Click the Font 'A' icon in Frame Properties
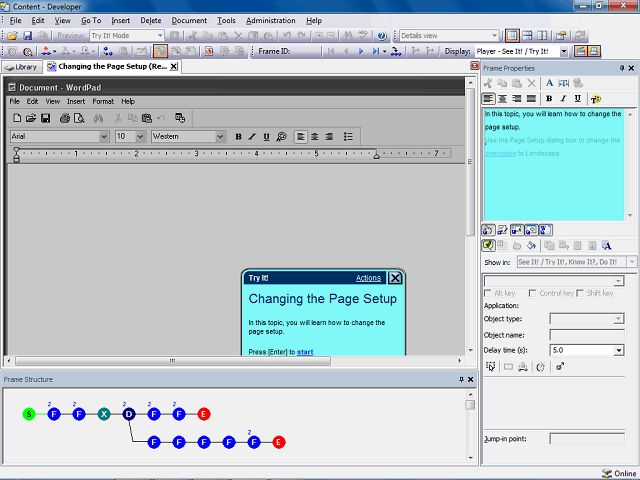The width and height of the screenshot is (640, 480). pyautogui.click(x=549, y=83)
